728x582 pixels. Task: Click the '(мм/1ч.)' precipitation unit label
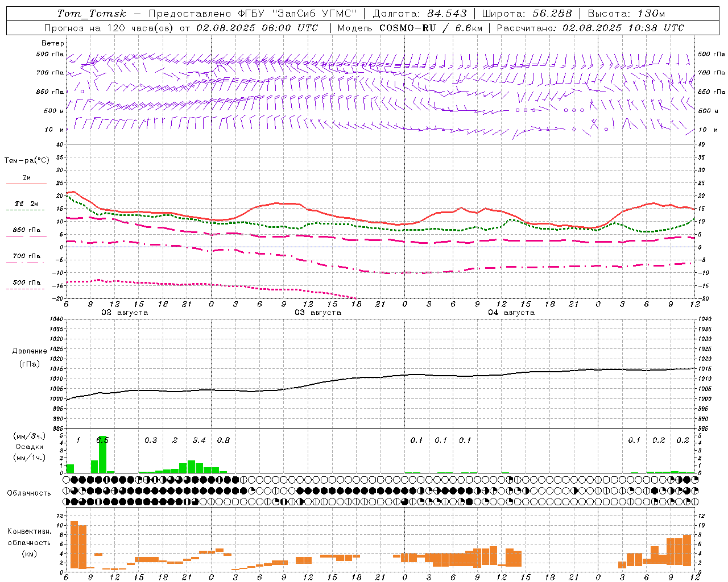click(29, 458)
